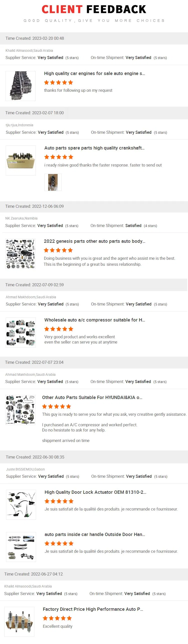Open "Other Auto Parts Suitable For HYUNDAI&KIA" link

pyautogui.click(x=92, y=397)
